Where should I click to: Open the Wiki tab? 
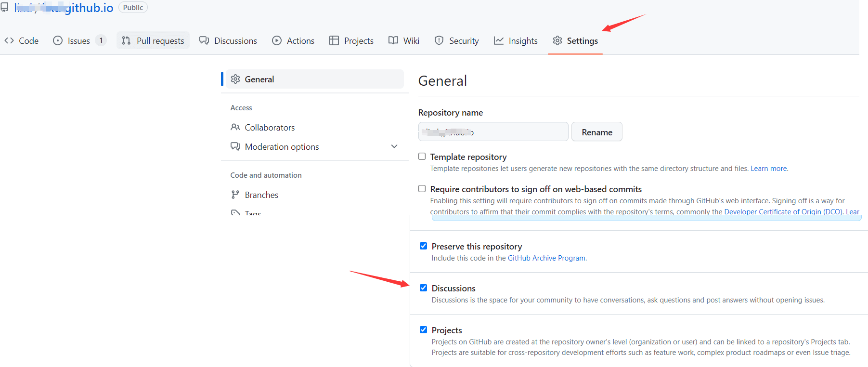[404, 40]
